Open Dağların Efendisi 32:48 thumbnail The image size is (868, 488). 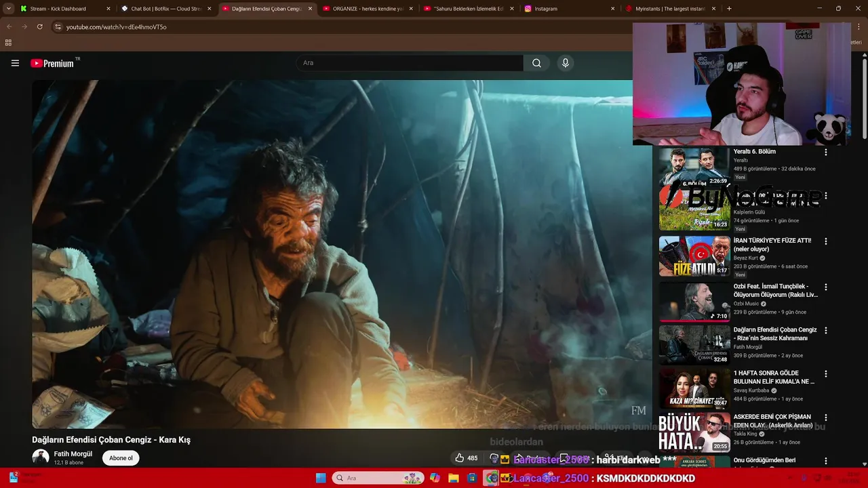[694, 344]
